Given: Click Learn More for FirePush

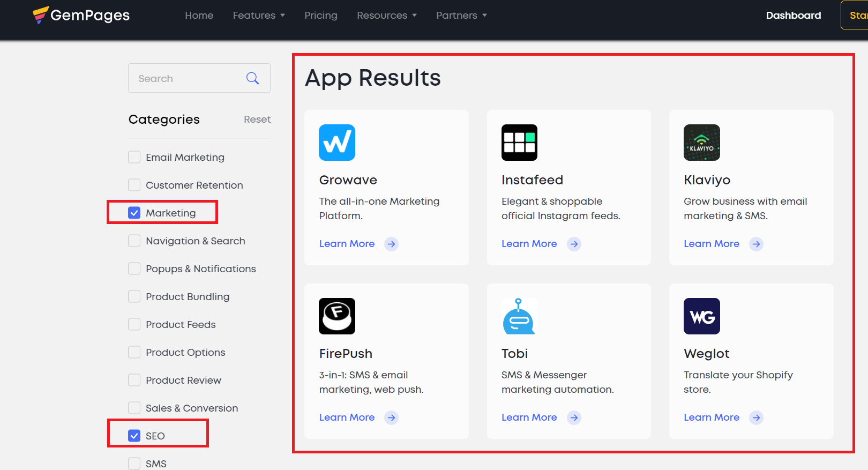Looking at the screenshot, I should [347, 417].
